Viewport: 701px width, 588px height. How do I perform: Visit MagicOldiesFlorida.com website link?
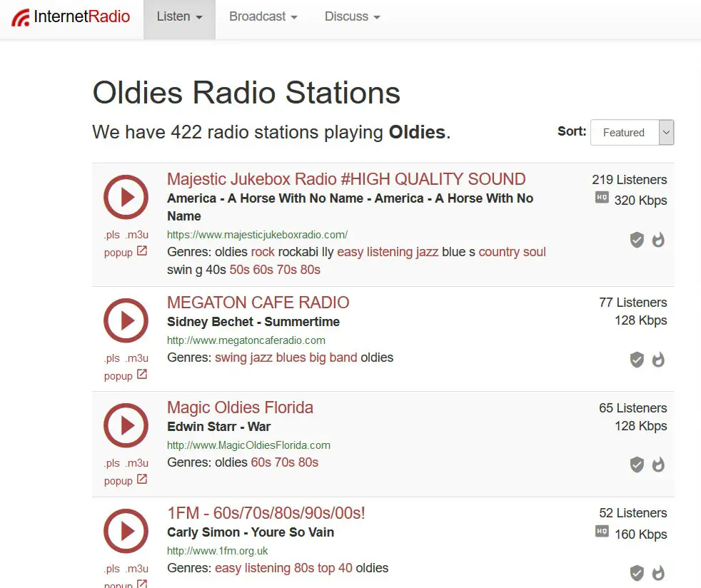point(248,445)
